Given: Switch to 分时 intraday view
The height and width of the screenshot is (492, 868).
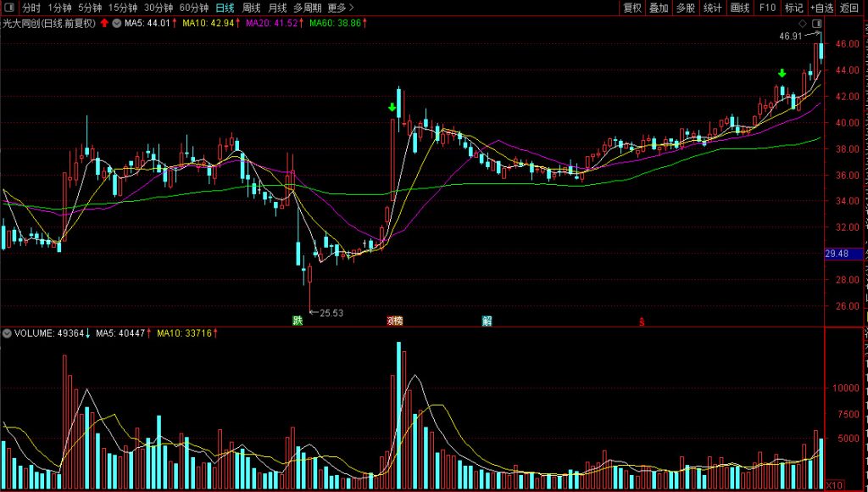Looking at the screenshot, I should pos(31,8).
